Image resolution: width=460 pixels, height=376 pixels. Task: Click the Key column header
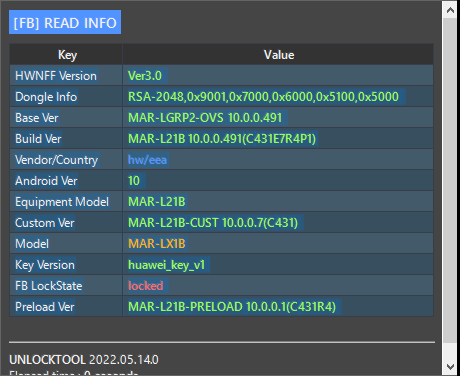(66, 54)
